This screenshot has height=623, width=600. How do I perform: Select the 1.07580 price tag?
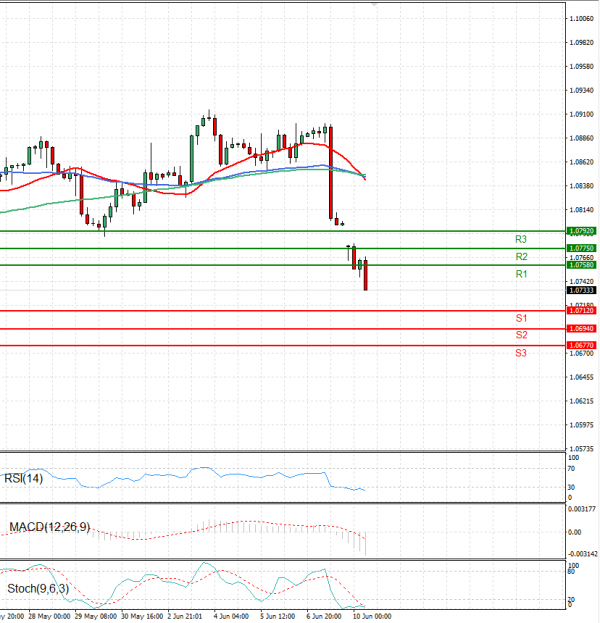click(x=581, y=265)
